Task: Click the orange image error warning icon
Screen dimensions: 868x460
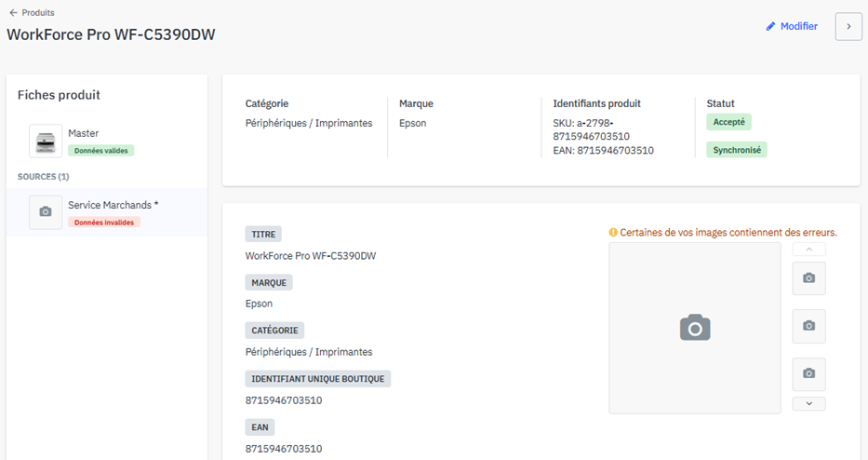Action: [613, 233]
